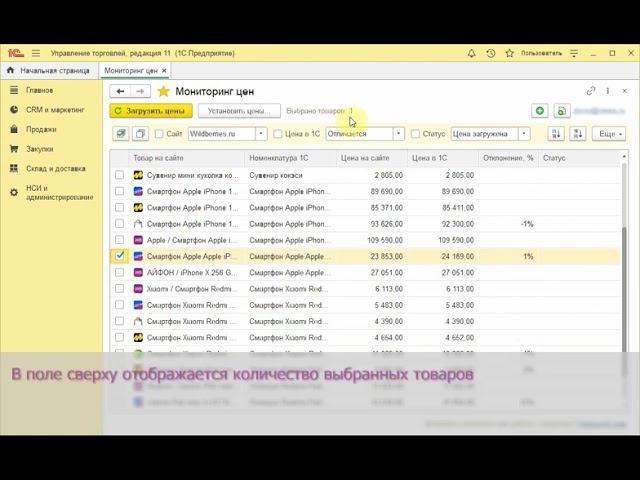Click the Пользователь label in title bar
The image size is (640, 480).
pos(541,53)
